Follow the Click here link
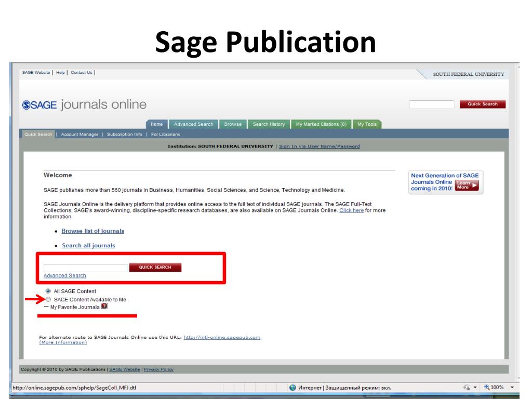The width and height of the screenshot is (532, 399). point(351,210)
